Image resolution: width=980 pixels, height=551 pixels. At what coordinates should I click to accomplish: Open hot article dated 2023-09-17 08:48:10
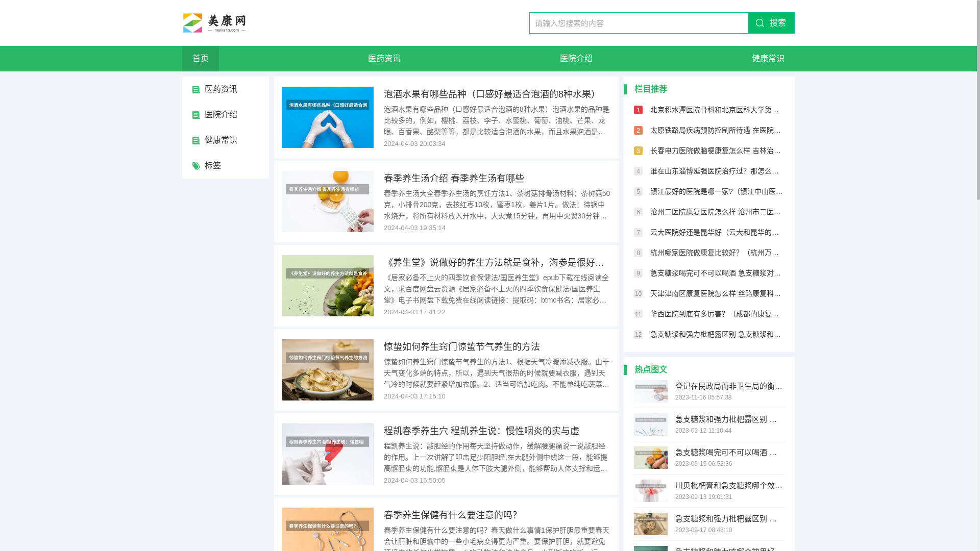(726, 519)
